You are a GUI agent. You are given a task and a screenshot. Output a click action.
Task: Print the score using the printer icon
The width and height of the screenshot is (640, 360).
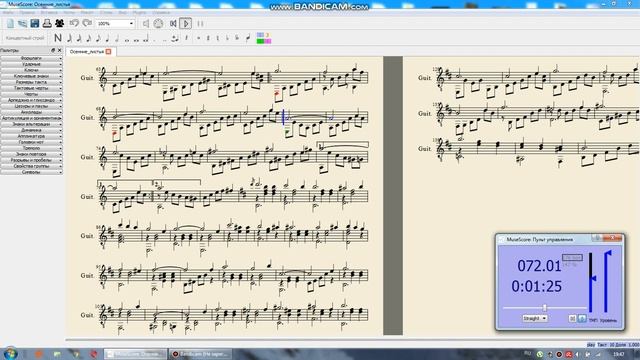[47, 24]
